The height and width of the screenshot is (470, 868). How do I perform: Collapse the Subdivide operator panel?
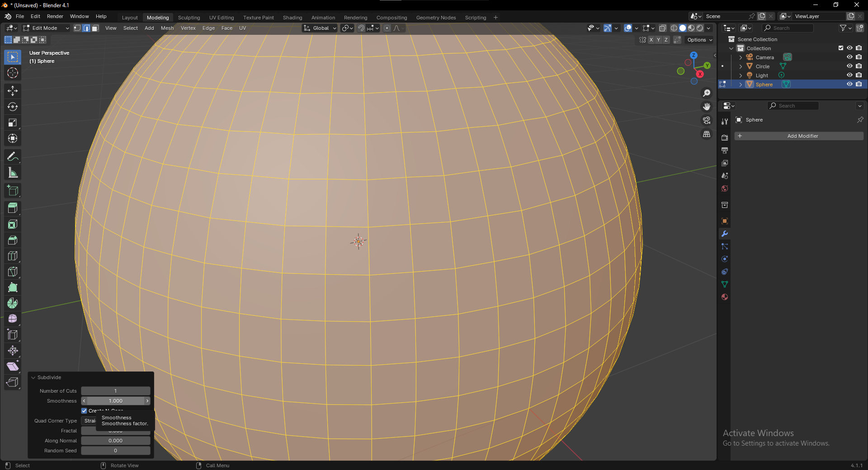pos(33,377)
